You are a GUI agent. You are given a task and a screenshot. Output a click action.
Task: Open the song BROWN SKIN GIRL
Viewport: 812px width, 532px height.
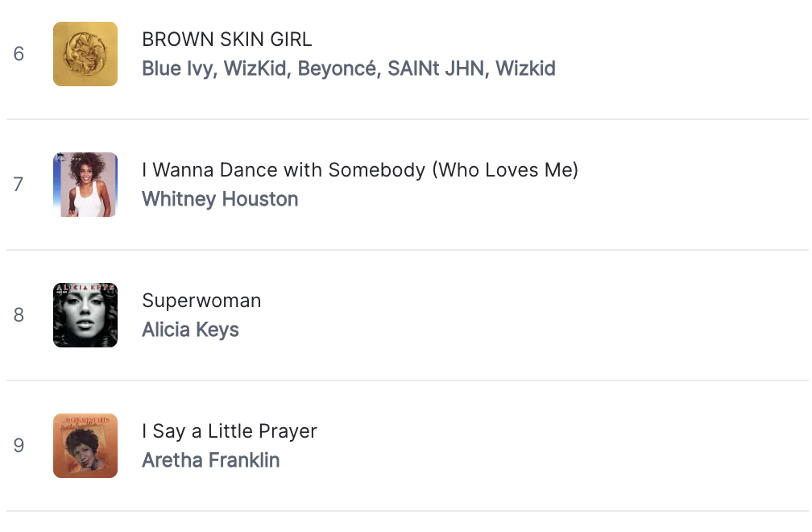click(227, 39)
